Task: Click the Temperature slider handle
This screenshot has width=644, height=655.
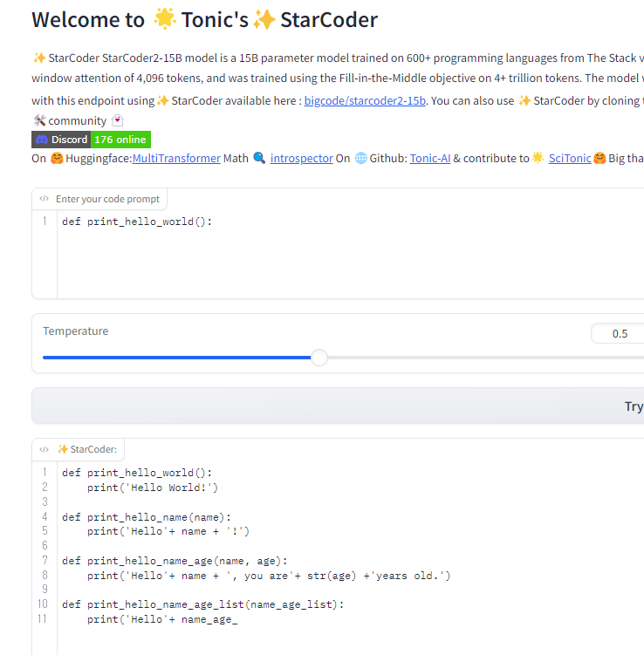Action: tap(319, 358)
